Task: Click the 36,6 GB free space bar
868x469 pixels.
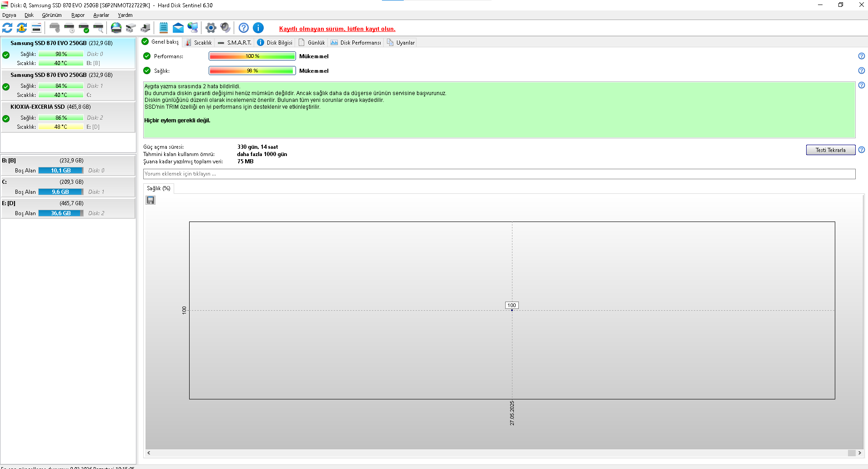Action: click(61, 213)
